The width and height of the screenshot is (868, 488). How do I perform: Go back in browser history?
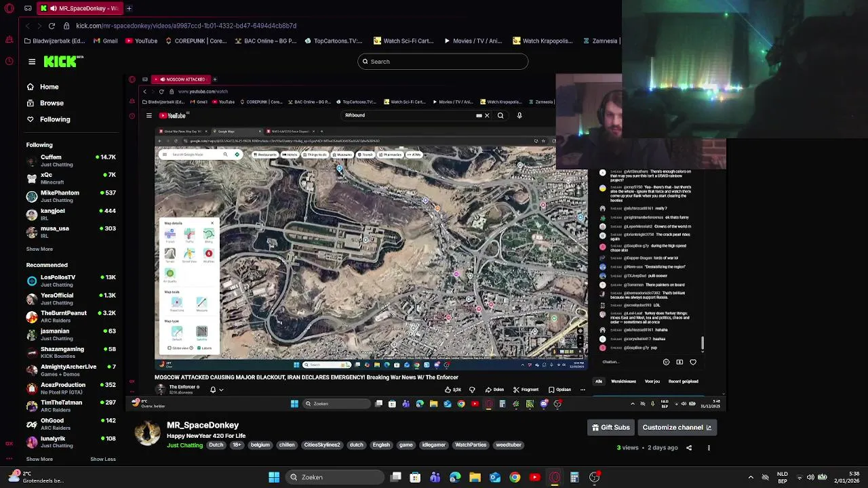point(27,26)
